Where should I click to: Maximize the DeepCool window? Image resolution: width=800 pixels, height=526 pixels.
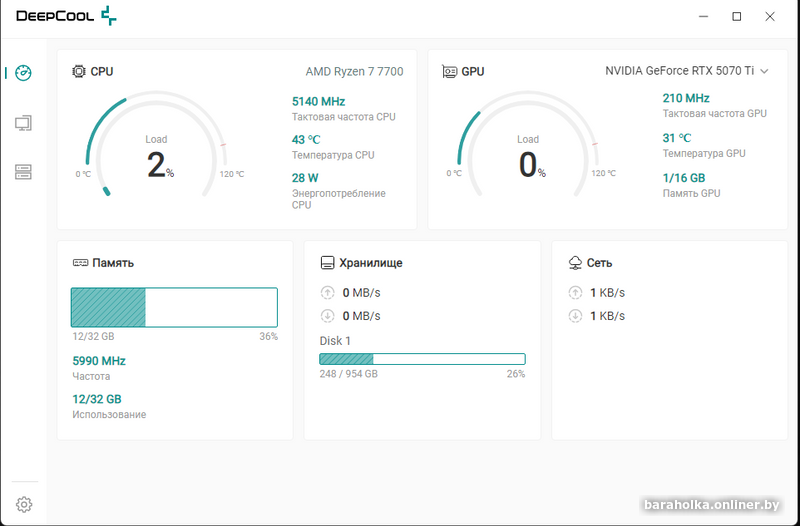[737, 16]
